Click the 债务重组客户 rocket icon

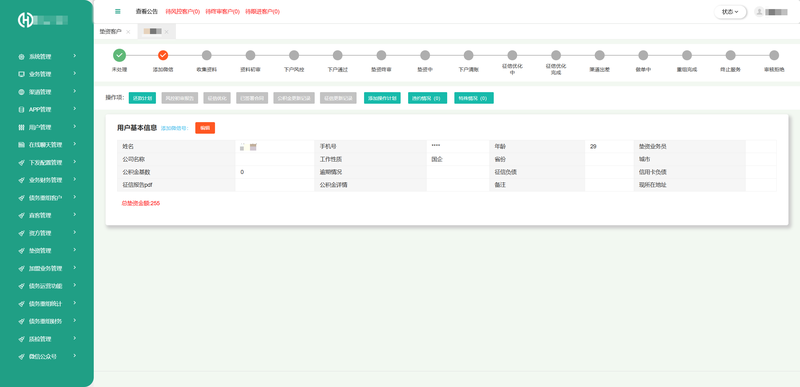coord(21,198)
